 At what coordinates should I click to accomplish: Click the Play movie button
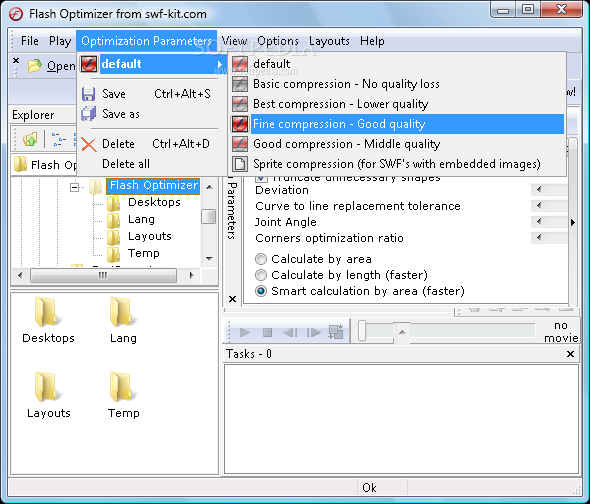click(245, 332)
